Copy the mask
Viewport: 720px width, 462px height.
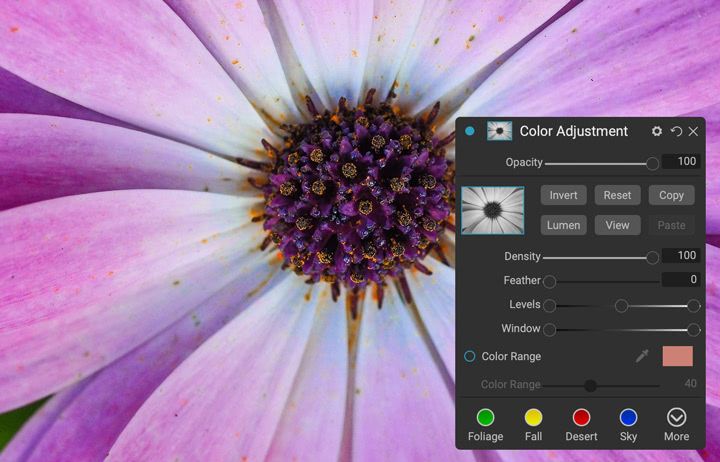[x=671, y=195]
